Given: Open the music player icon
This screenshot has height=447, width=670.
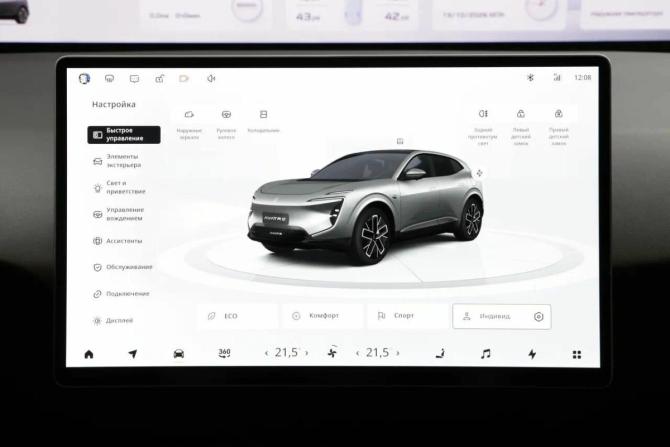Looking at the screenshot, I should [485, 354].
